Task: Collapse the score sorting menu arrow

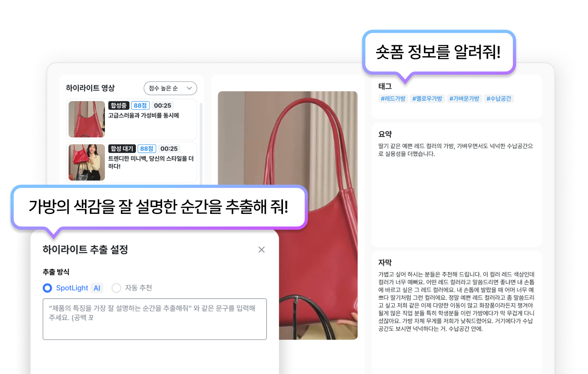Action: click(x=189, y=88)
